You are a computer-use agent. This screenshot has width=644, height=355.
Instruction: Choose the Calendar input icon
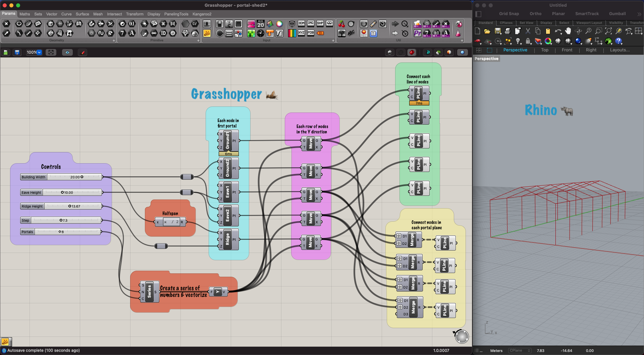pyautogui.click(x=261, y=24)
